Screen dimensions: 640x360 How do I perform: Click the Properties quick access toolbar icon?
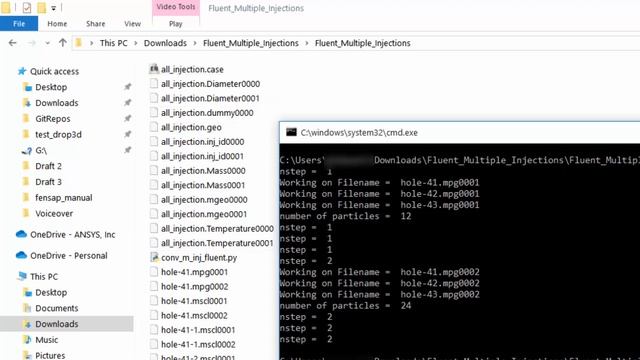point(27,7)
